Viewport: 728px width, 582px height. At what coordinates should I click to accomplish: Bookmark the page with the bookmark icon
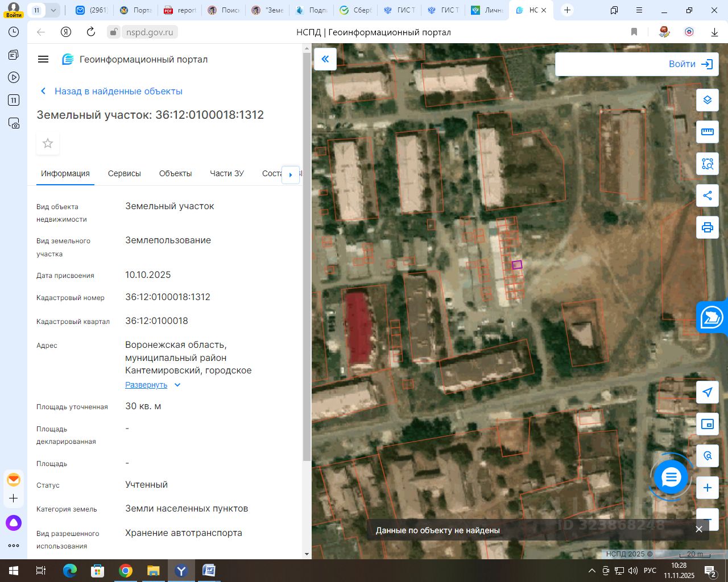634,32
